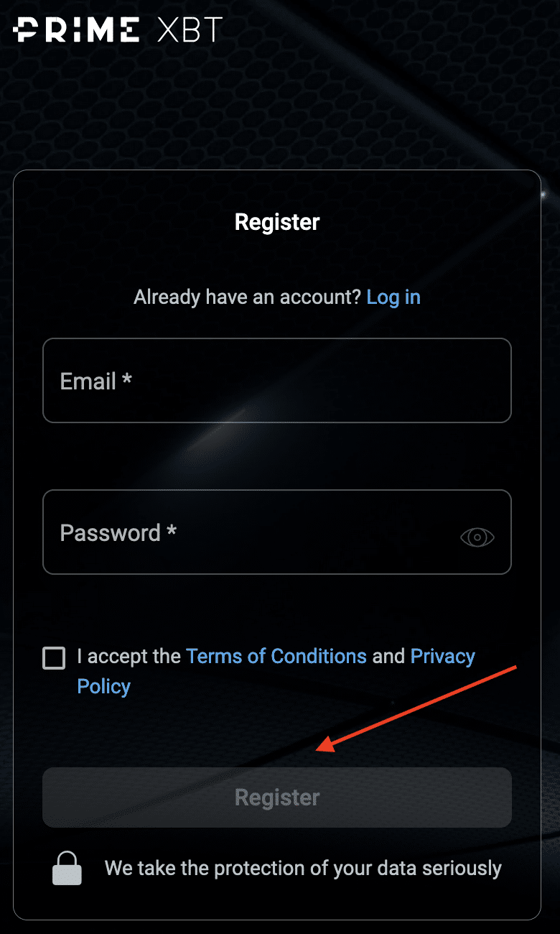
Task: Click the "I accept the" label text
Action: [129, 656]
